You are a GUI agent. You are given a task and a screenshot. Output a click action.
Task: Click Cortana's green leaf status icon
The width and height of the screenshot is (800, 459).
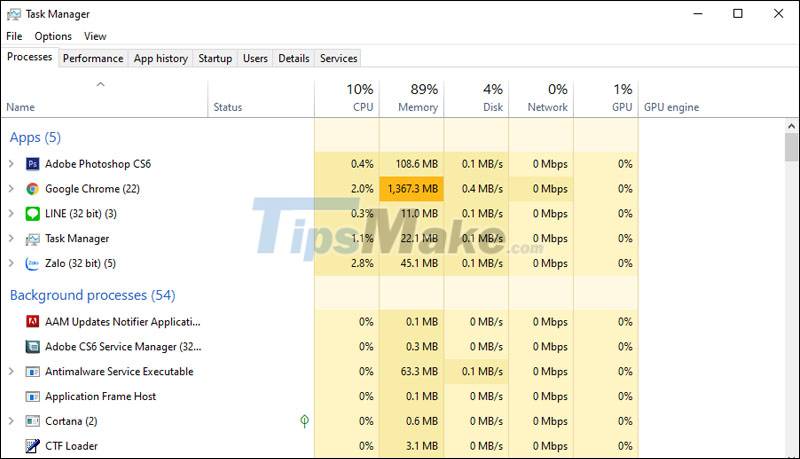[x=305, y=421]
